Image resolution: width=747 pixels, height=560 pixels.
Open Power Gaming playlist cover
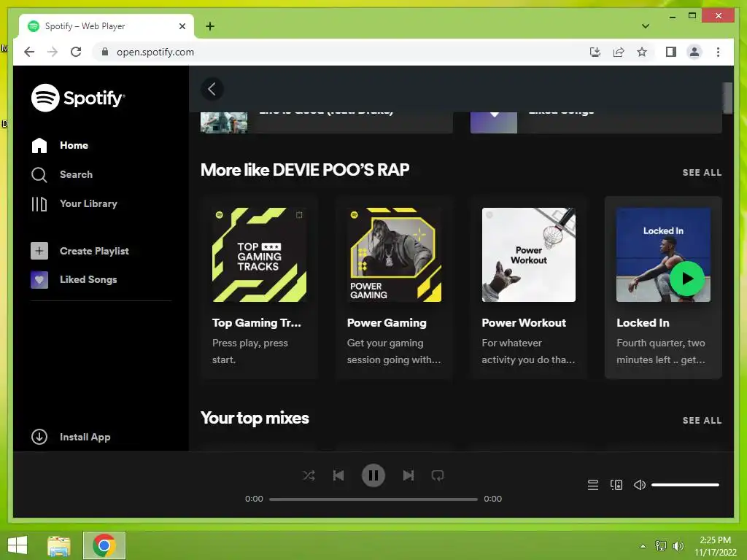coord(394,254)
